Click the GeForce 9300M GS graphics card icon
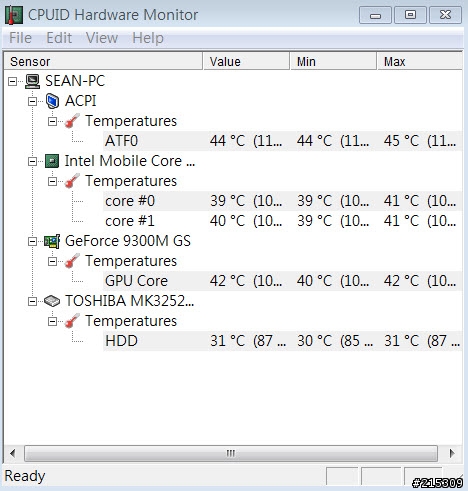The height and width of the screenshot is (491, 468). pos(52,241)
